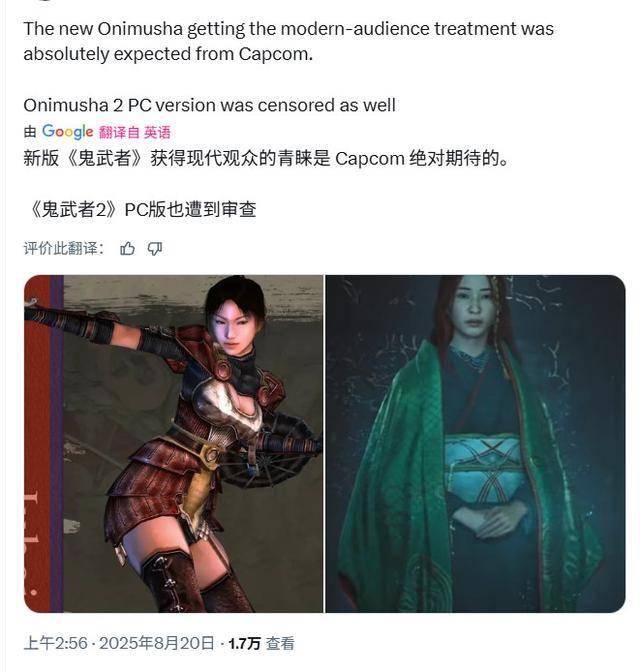Rate translation with thumbs up icon

[127, 249]
